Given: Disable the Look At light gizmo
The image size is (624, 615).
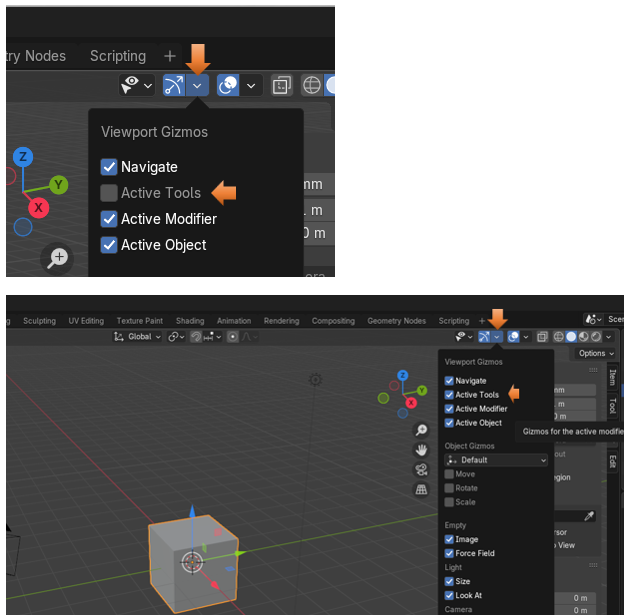Looking at the screenshot, I should tap(449, 595).
